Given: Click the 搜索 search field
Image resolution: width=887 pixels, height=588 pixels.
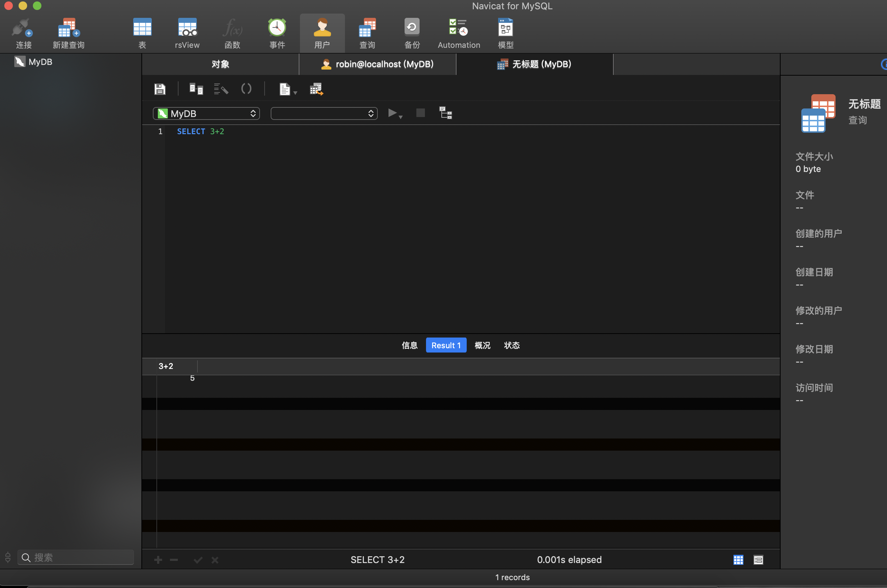Looking at the screenshot, I should tap(76, 557).
